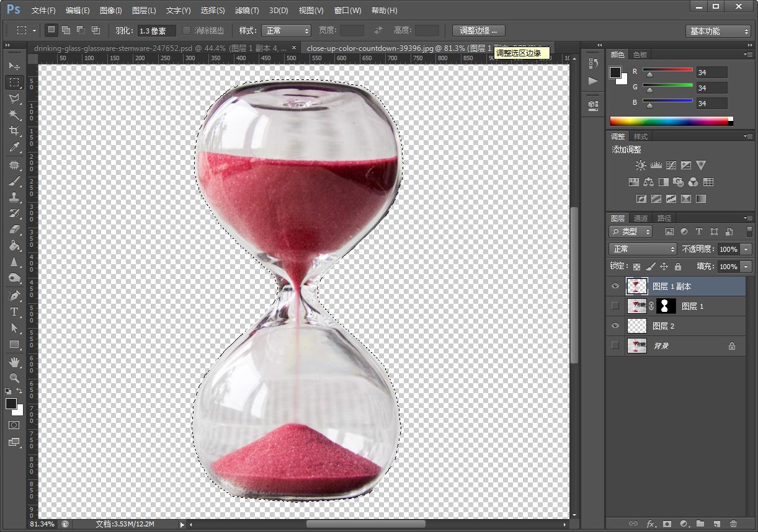Select add to selection mode button
This screenshot has height=532, width=758.
click(x=66, y=30)
